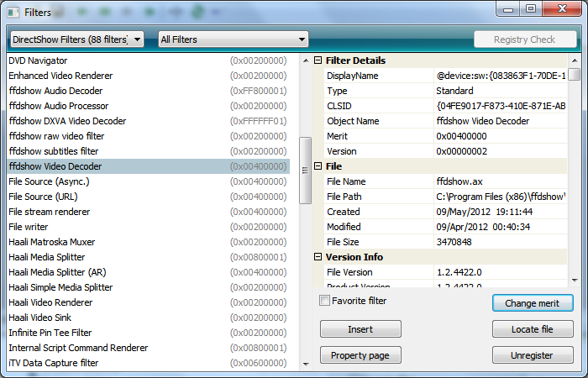
Task: Click the File Name value ffdshow.ax
Action: pyautogui.click(x=501, y=181)
